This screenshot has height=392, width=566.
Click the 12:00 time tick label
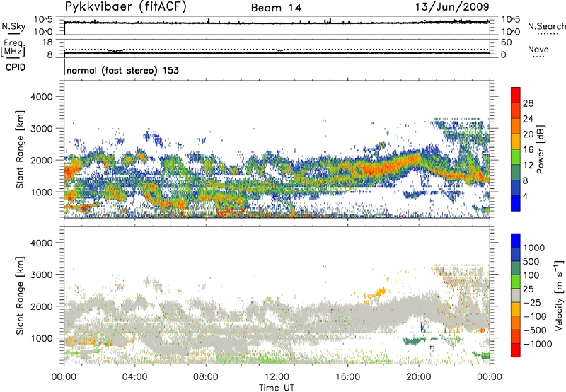click(x=277, y=377)
